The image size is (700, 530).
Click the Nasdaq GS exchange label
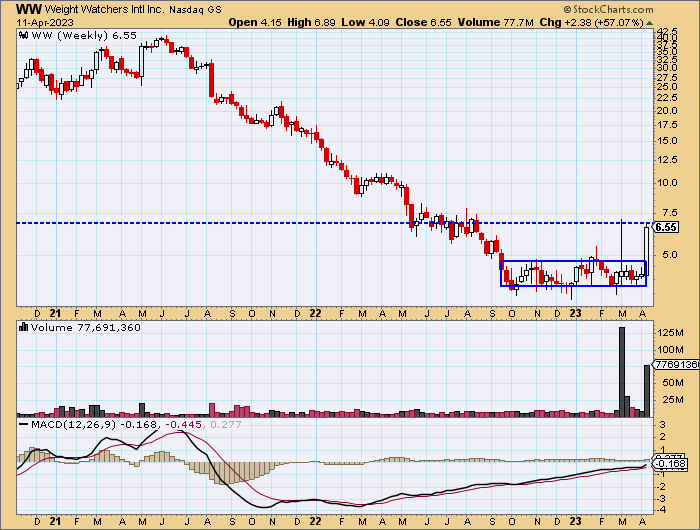pos(195,9)
